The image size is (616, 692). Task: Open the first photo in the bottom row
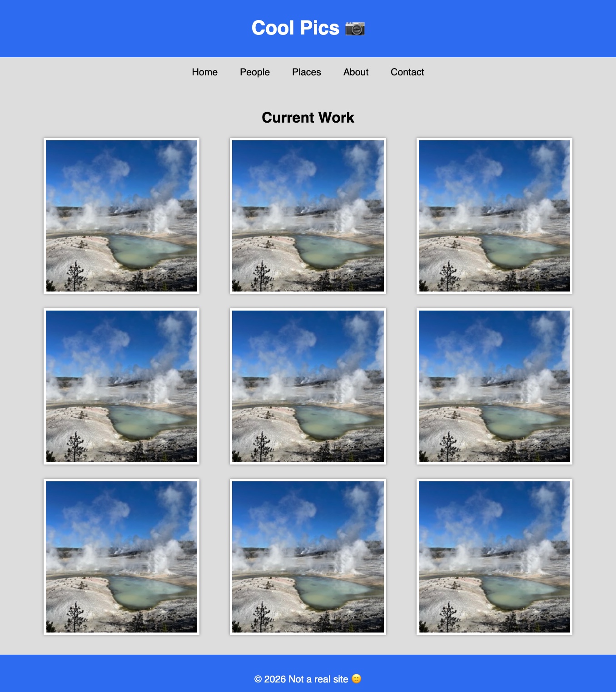click(121, 557)
